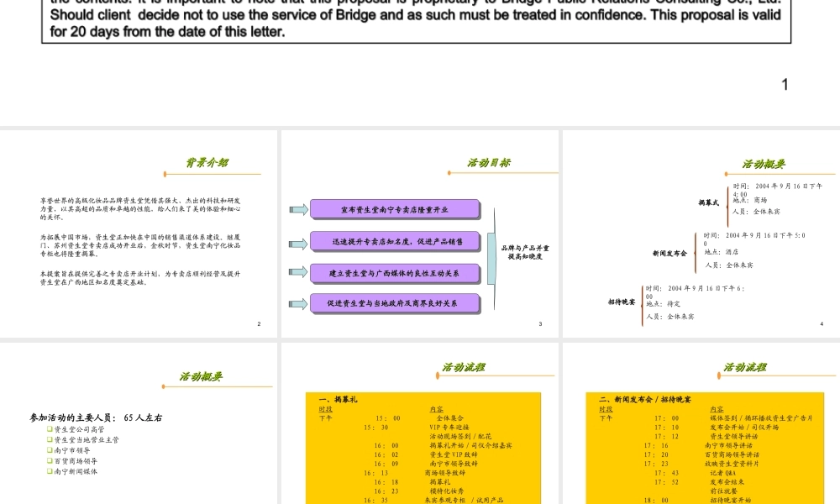Click the 活动目标 slide title

(x=488, y=163)
